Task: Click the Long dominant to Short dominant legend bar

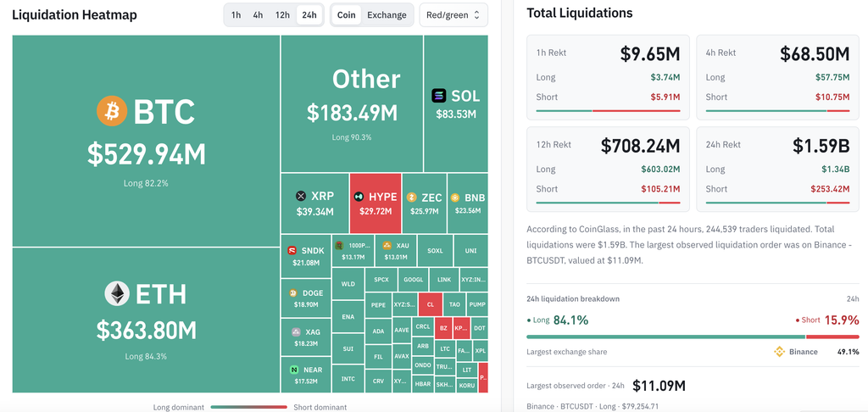Action: 249,407
